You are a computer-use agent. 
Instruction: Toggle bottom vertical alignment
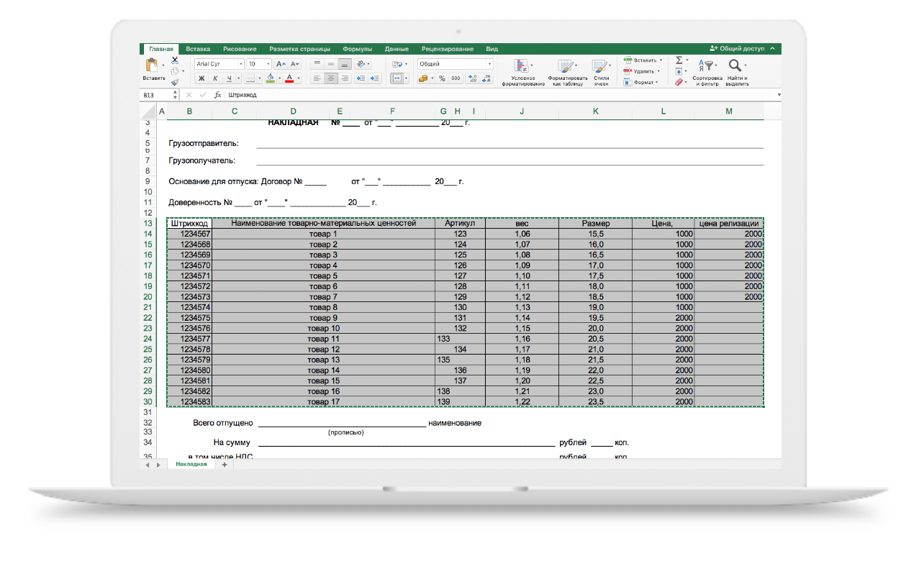pyautogui.click(x=345, y=64)
